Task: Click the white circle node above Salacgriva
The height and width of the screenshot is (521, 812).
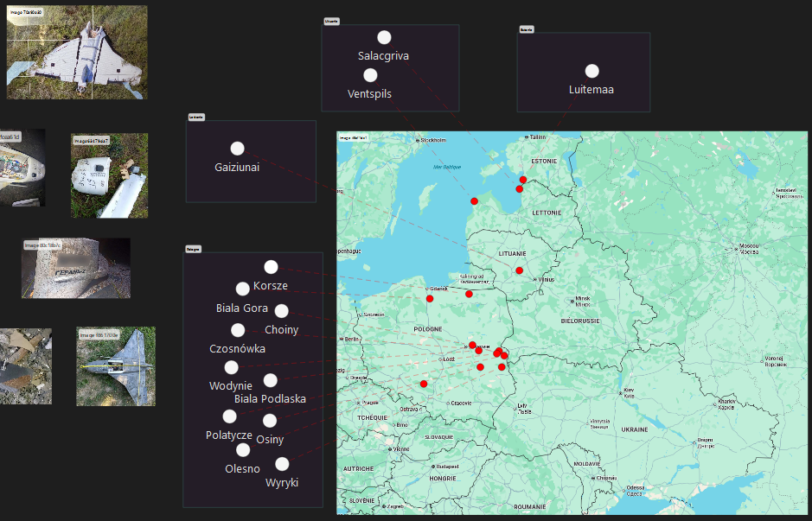Action: point(384,37)
